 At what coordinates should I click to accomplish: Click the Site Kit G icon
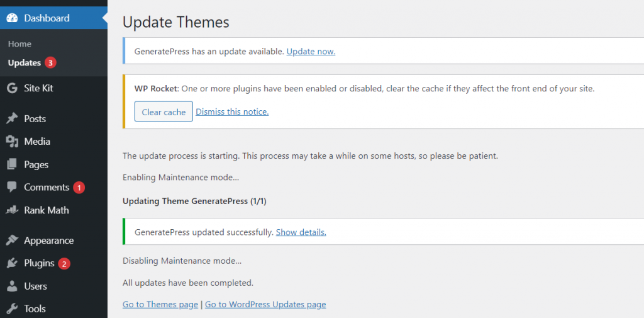[13, 88]
